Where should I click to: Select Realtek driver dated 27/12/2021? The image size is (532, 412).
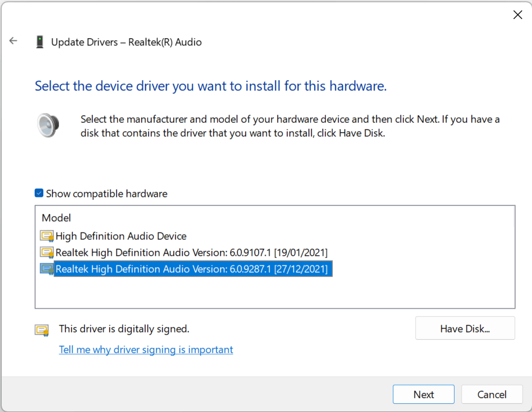click(x=191, y=269)
